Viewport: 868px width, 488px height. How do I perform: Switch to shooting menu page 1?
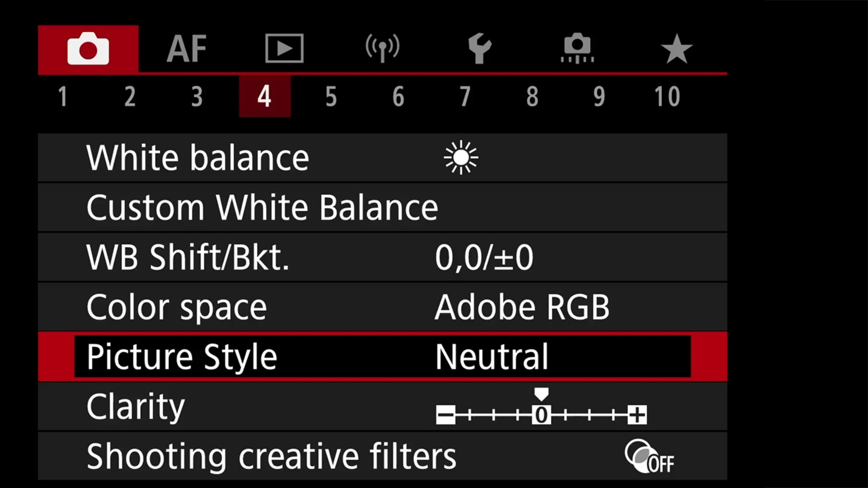tap(63, 96)
